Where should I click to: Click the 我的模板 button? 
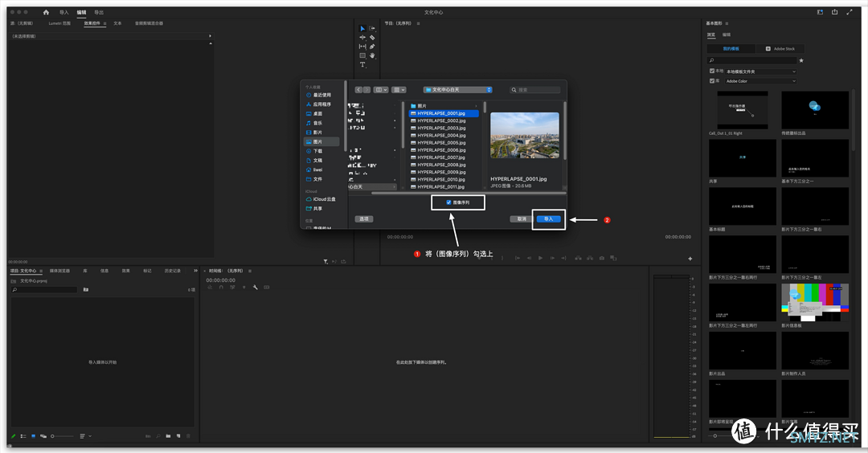(731, 49)
